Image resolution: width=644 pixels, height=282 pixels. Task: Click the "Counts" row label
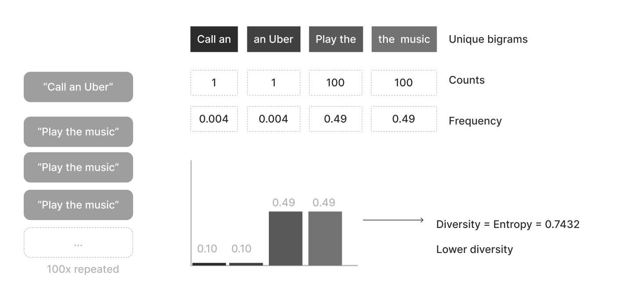pos(467,80)
